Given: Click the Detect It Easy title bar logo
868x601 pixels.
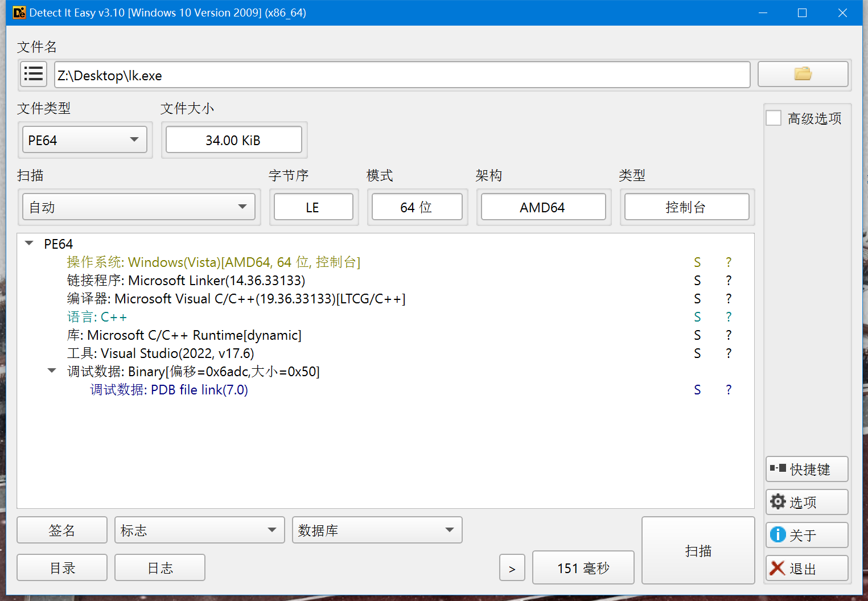Looking at the screenshot, I should pyautogui.click(x=19, y=13).
